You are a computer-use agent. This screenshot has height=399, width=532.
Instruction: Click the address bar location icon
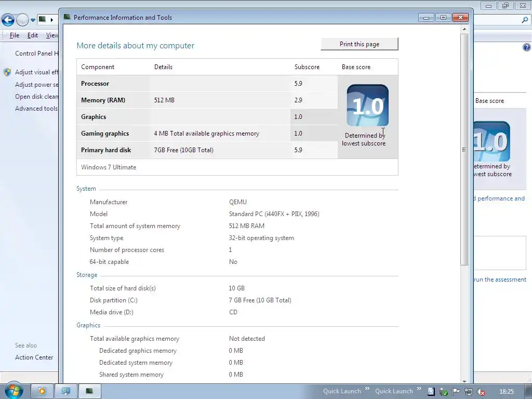click(43, 19)
